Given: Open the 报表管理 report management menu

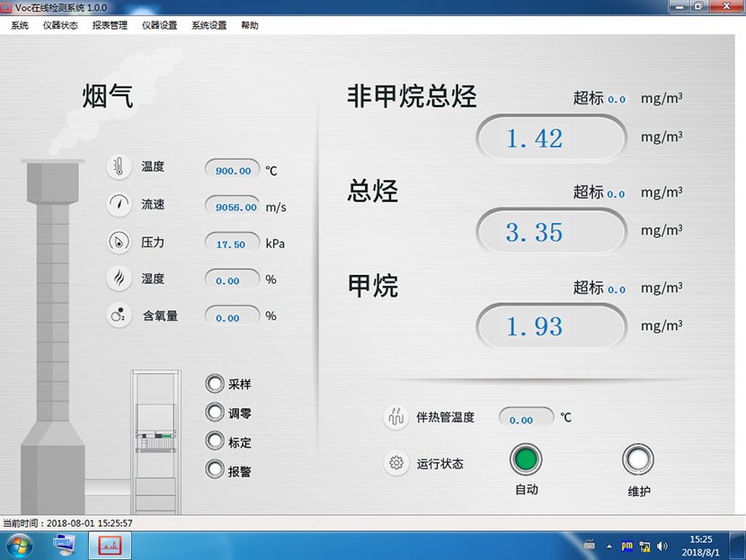Looking at the screenshot, I should pos(110,25).
